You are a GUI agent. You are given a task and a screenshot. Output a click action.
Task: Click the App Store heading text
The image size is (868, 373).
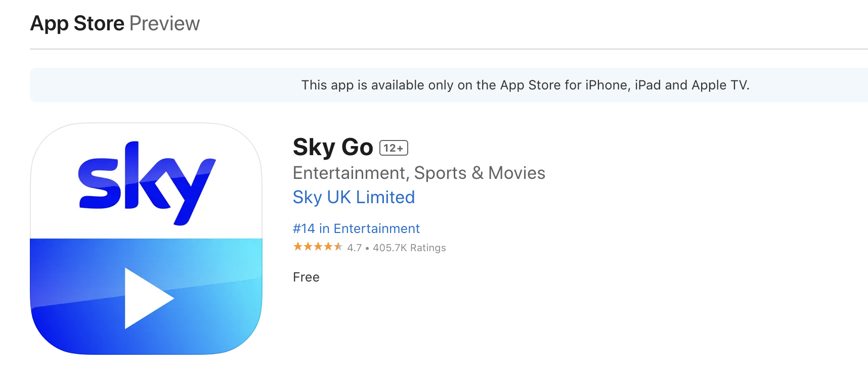pos(77,23)
